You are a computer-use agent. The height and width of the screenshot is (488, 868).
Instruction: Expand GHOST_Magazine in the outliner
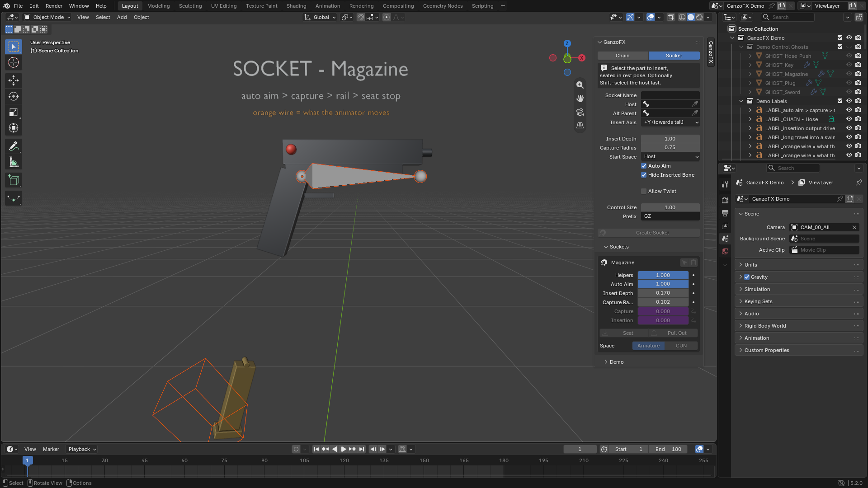(750, 74)
